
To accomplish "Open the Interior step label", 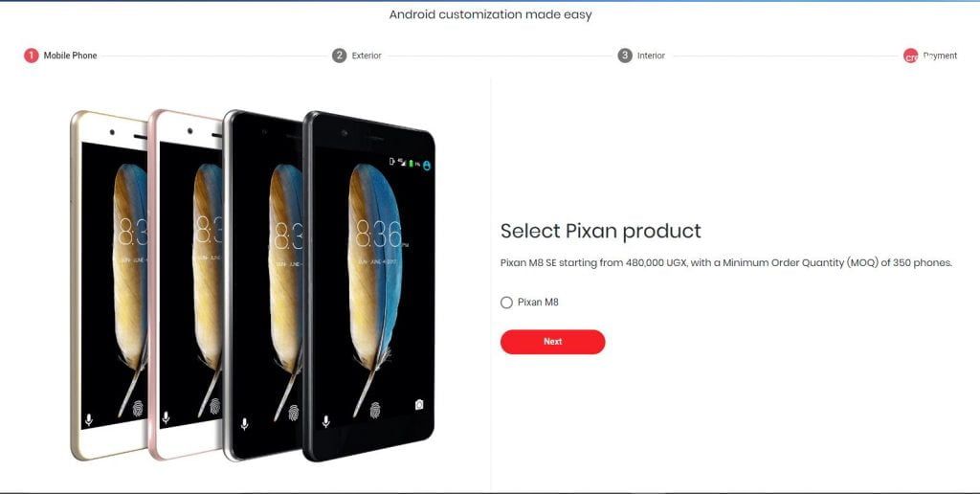I will tap(651, 56).
